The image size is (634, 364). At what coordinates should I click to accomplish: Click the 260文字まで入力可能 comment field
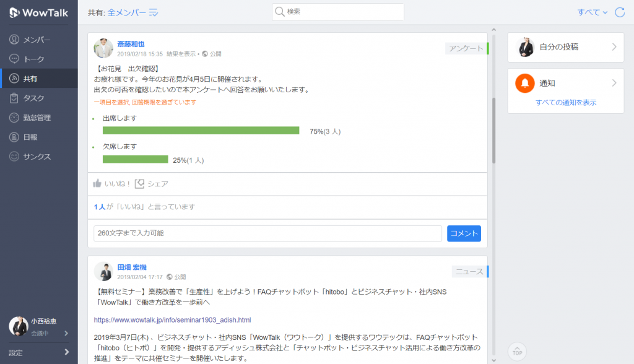267,233
